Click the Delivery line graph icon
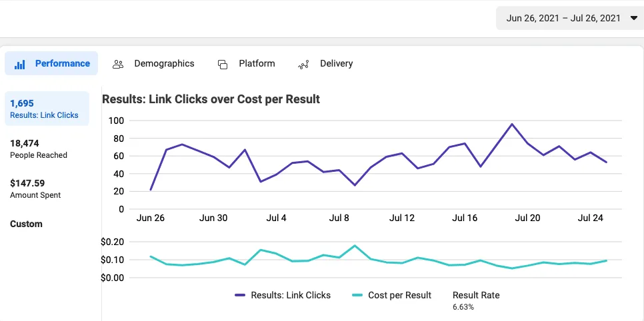The width and height of the screenshot is (644, 321). click(303, 65)
